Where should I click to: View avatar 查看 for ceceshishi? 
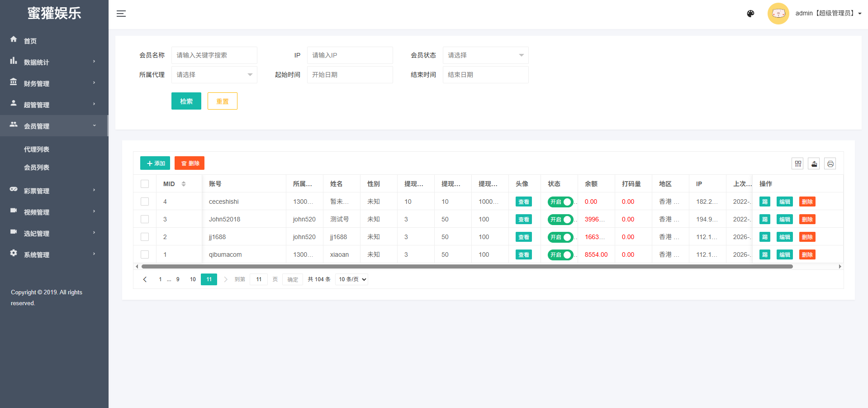[x=524, y=202]
